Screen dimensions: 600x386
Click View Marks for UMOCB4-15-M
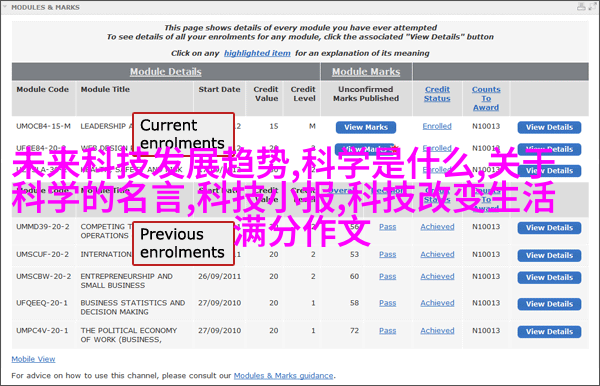tap(366, 127)
